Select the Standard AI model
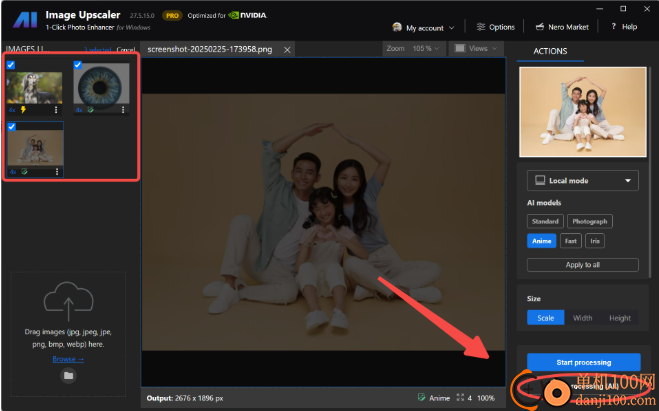 [x=545, y=221]
